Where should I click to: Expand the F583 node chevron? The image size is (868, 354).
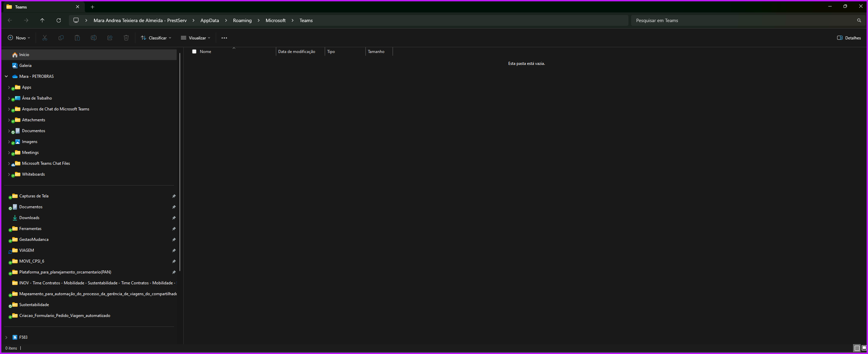[6, 337]
